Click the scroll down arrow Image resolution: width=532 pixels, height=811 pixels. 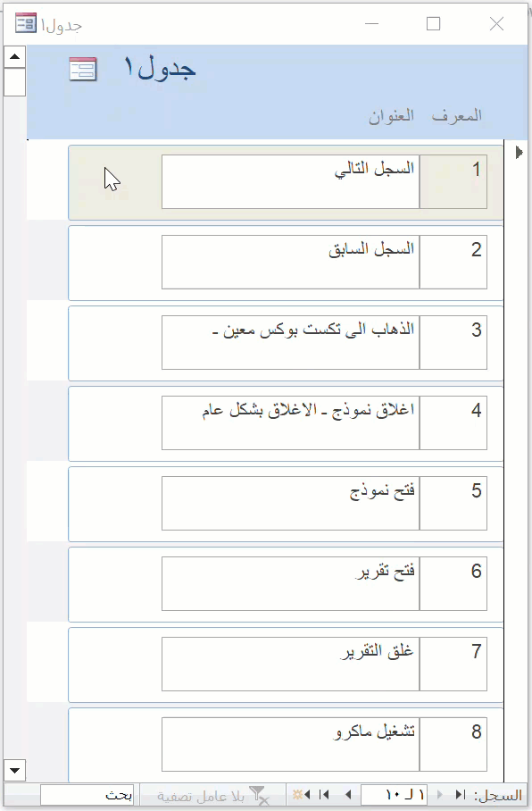coord(15,771)
